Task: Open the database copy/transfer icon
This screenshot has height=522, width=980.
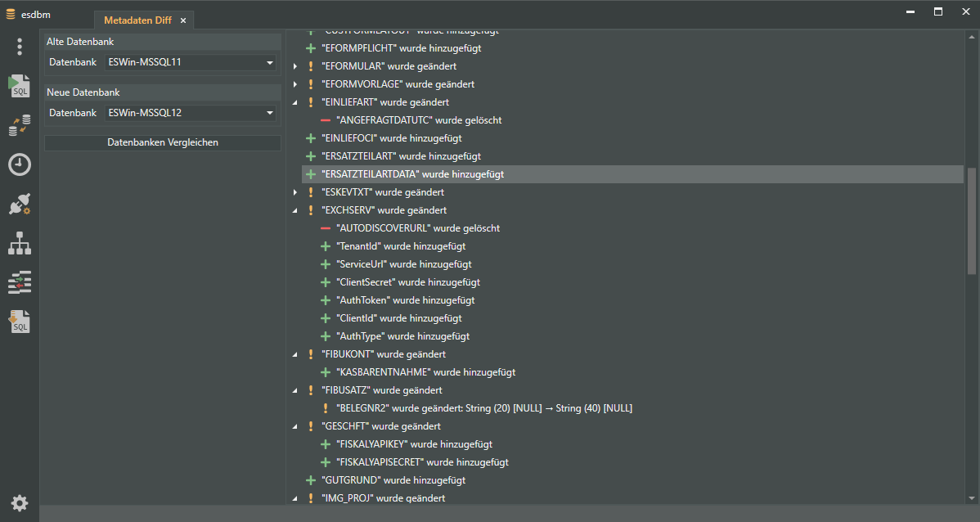Action: [x=20, y=125]
